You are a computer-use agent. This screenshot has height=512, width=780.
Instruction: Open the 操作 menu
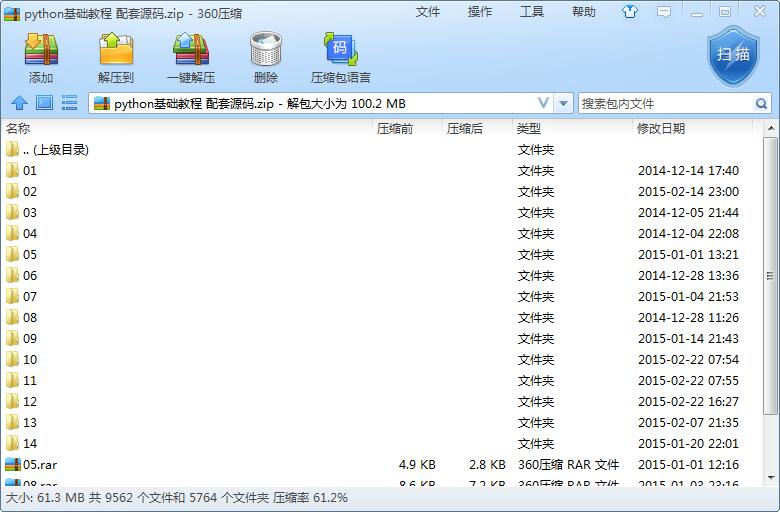[x=480, y=12]
